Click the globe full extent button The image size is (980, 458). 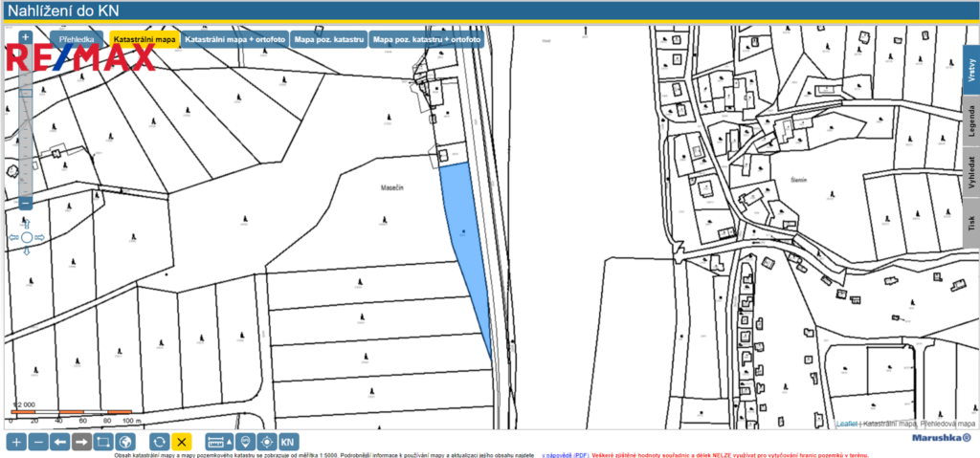(x=125, y=443)
